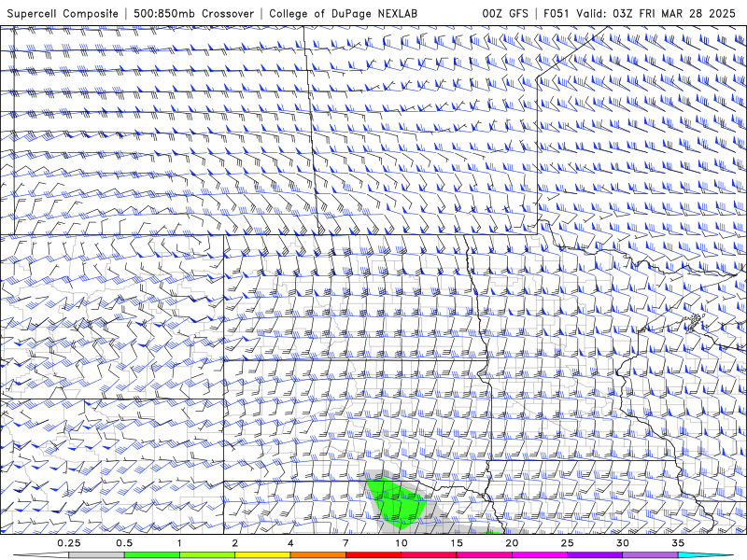This screenshot has width=747, height=560.
Task: Click the '10' color scale label
Action: [x=402, y=543]
